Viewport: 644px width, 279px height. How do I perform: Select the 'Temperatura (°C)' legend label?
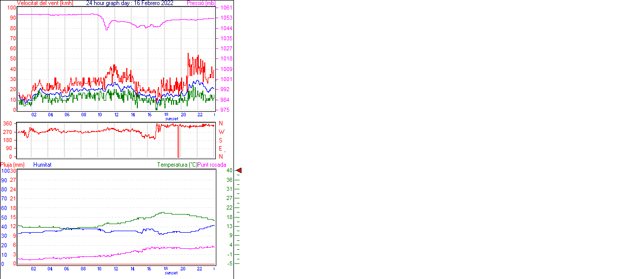tap(177, 165)
